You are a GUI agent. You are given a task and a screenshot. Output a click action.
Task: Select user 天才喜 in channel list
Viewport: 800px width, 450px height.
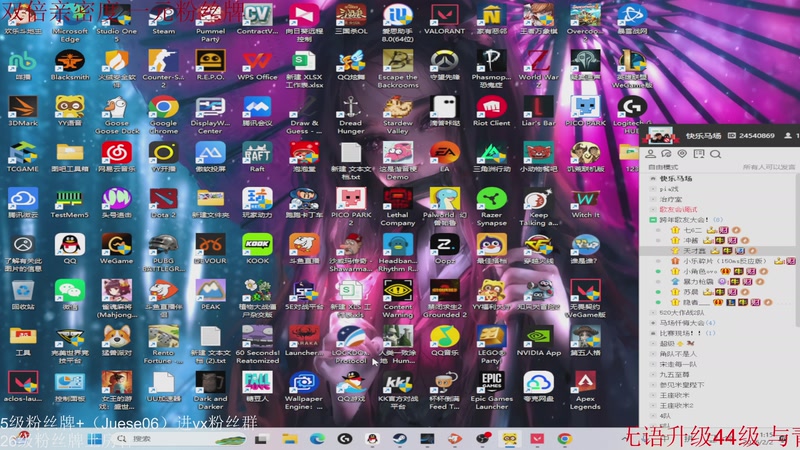pos(717,251)
